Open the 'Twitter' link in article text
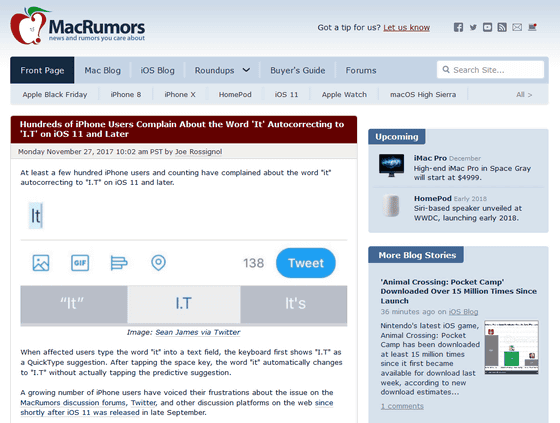Screen dimensions: 560x423 point(144,403)
